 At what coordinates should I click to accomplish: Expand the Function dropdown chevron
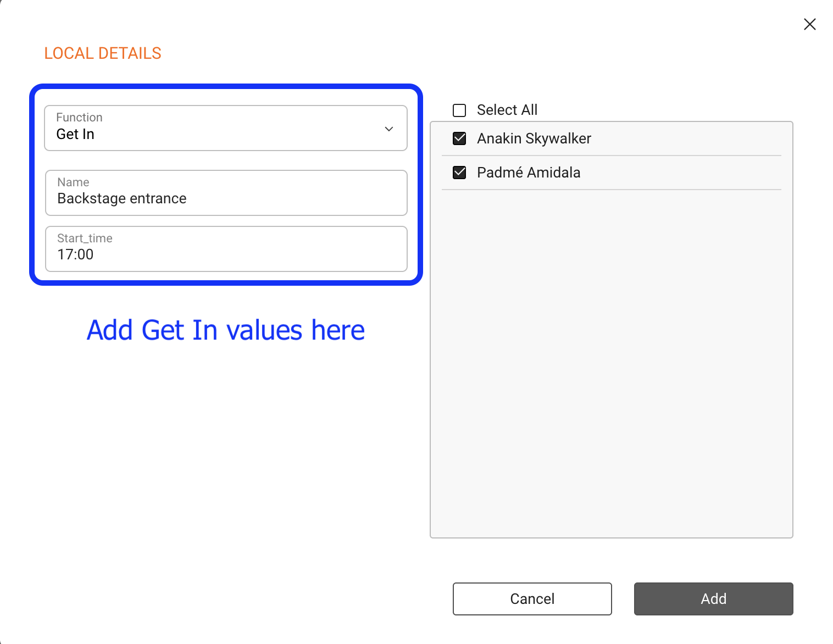pos(388,129)
